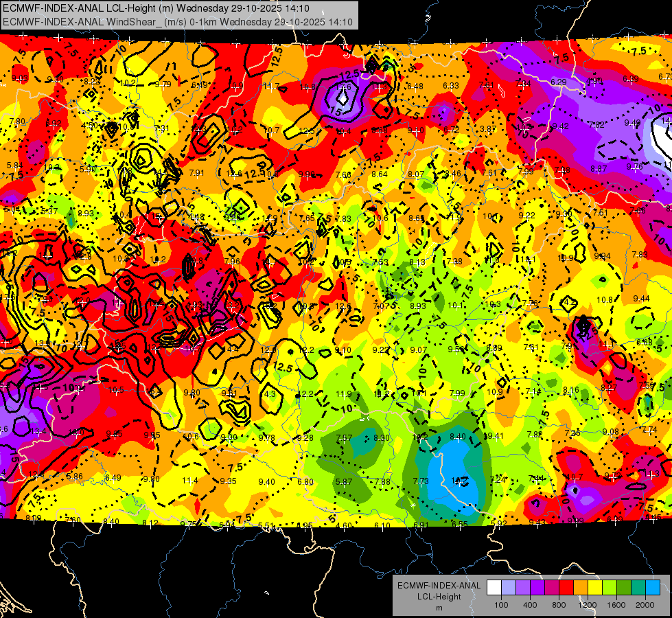Click the grid value '7.53'
The height and width of the screenshot is (618, 672).
(x=380, y=262)
